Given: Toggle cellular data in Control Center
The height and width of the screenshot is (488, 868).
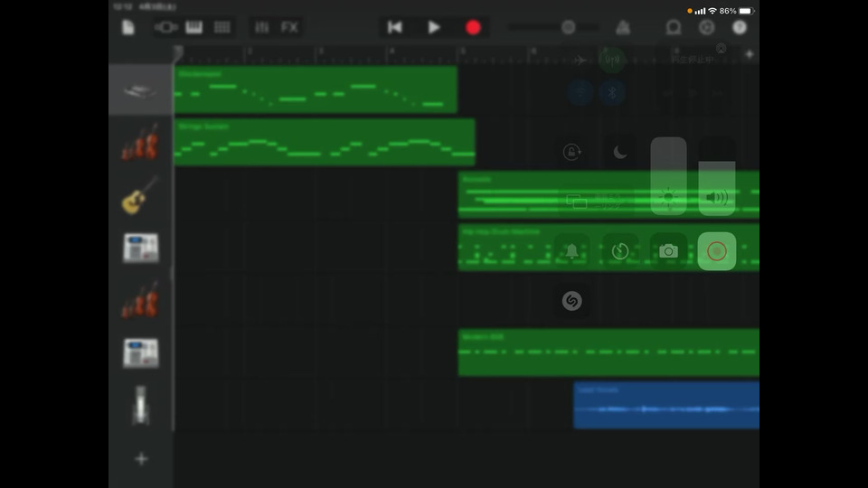Looking at the screenshot, I should pos(612,60).
